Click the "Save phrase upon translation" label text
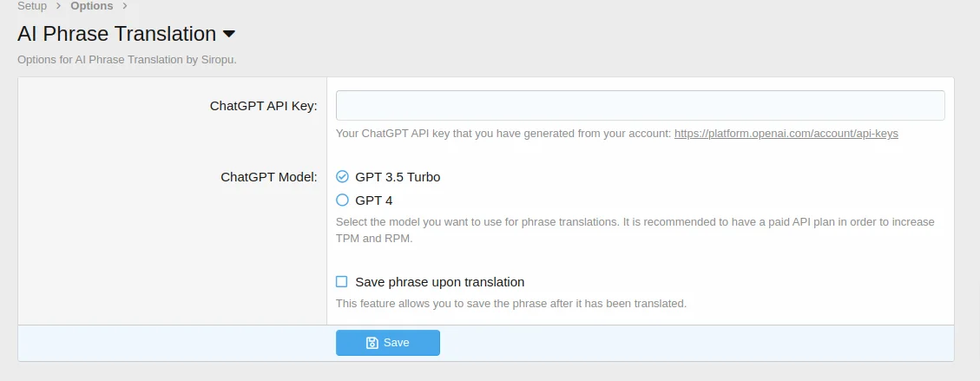980x381 pixels. [439, 282]
